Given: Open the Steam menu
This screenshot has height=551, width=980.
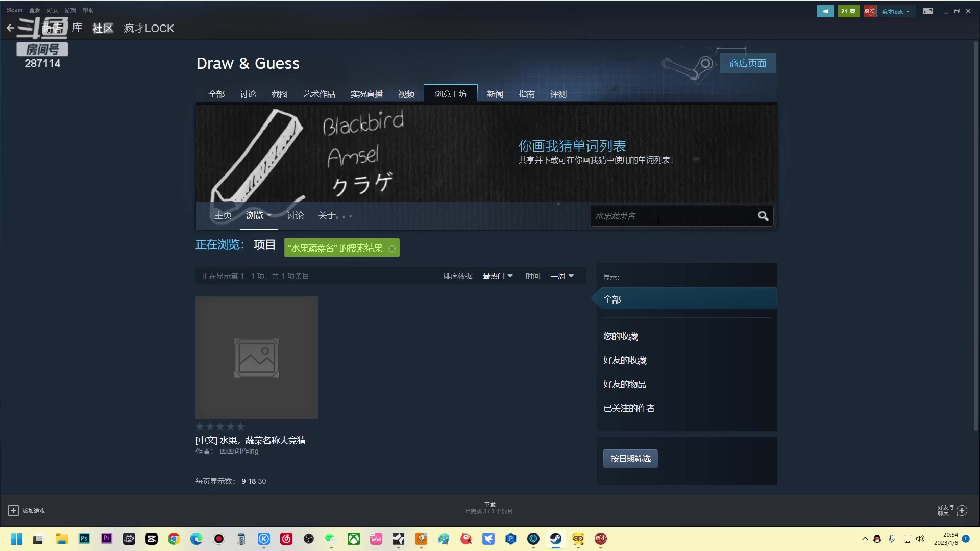Looking at the screenshot, I should pos(14,10).
